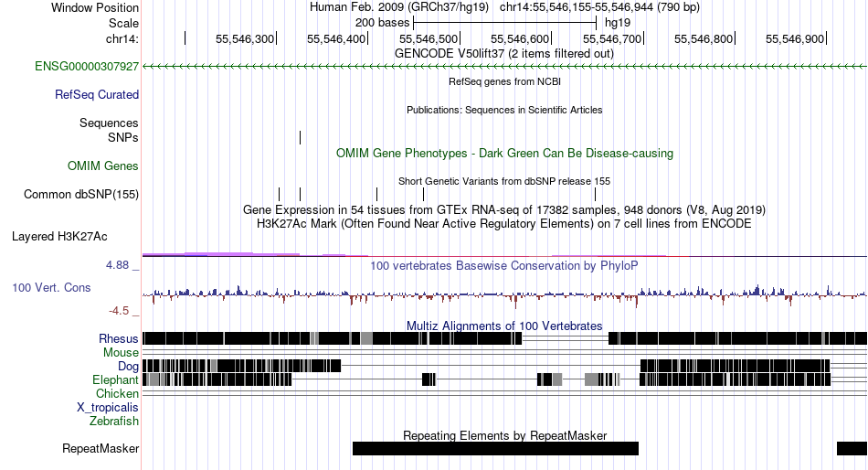This screenshot has width=868, height=470.
Task: Click the SNP marker in the SNPs track
Action: tap(300, 137)
